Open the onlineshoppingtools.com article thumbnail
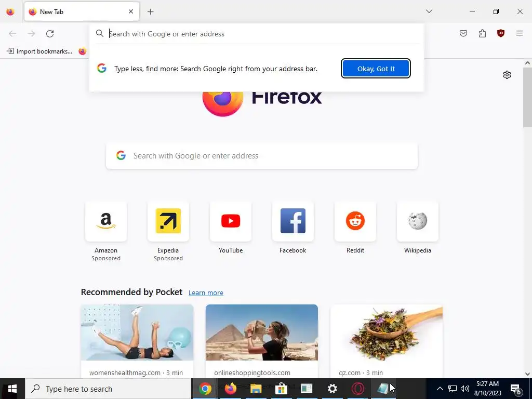532x399 pixels. pos(262,332)
